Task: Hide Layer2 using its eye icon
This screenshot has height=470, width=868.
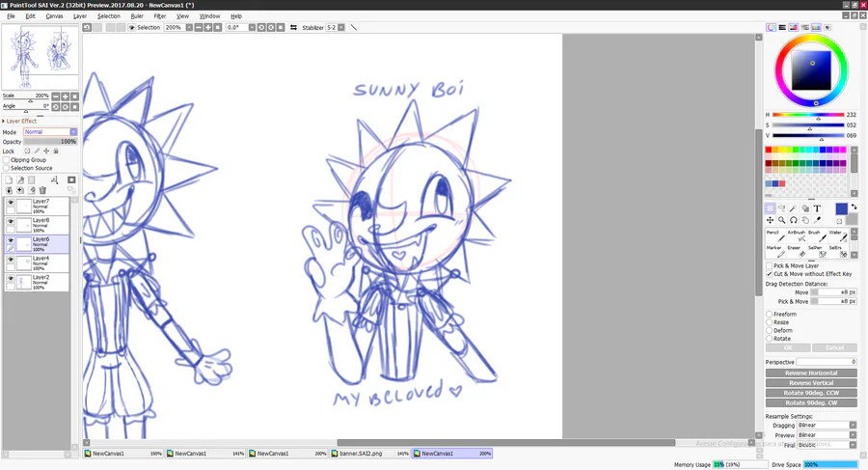Action: 11,278
